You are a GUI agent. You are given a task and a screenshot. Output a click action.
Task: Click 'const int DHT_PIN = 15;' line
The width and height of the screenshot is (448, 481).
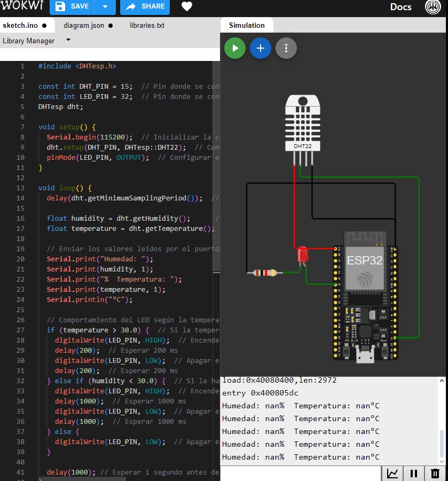(x=85, y=86)
